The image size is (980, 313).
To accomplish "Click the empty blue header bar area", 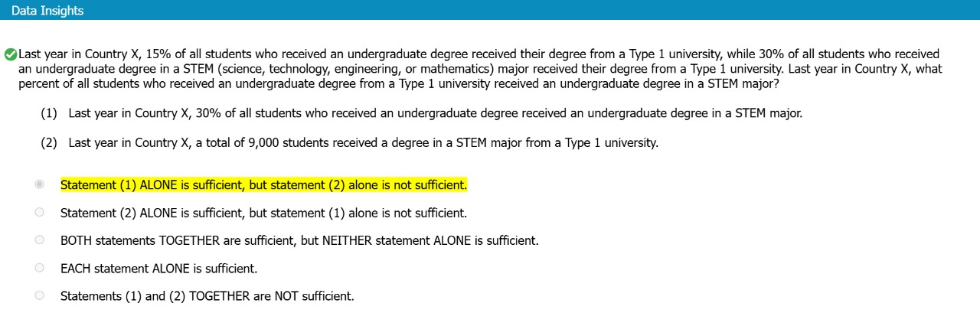I will [x=536, y=11].
